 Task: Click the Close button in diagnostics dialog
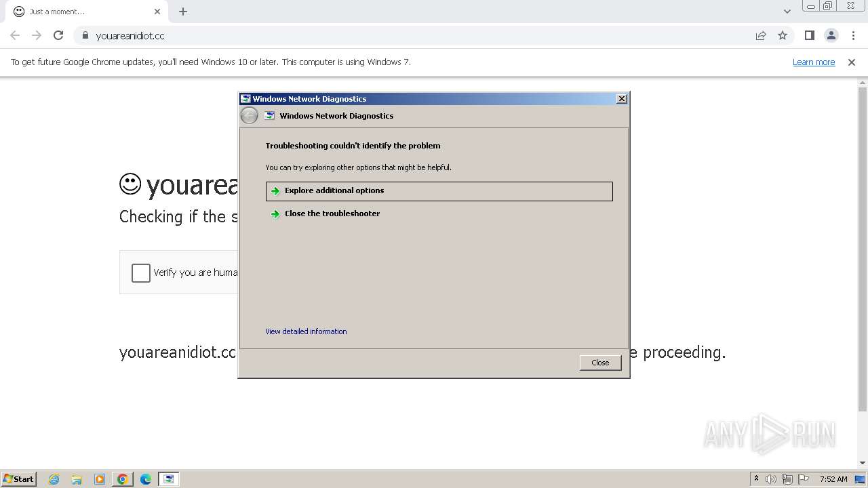pos(600,363)
